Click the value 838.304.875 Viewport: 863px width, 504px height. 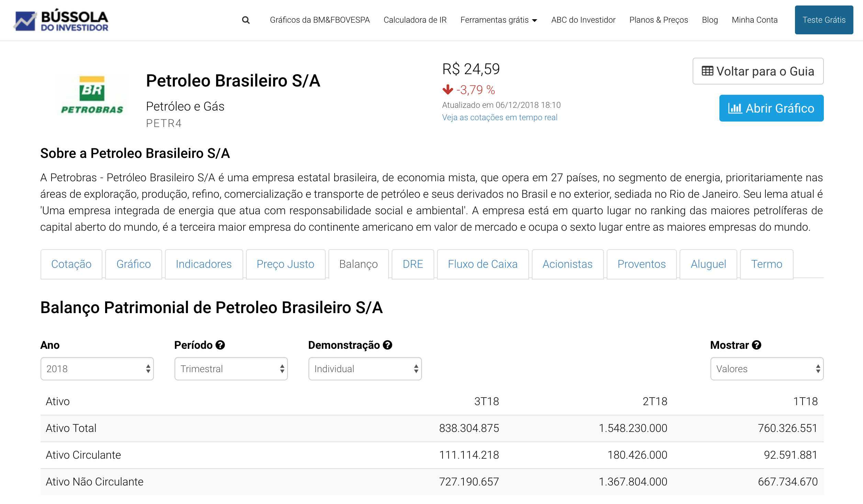tap(469, 428)
